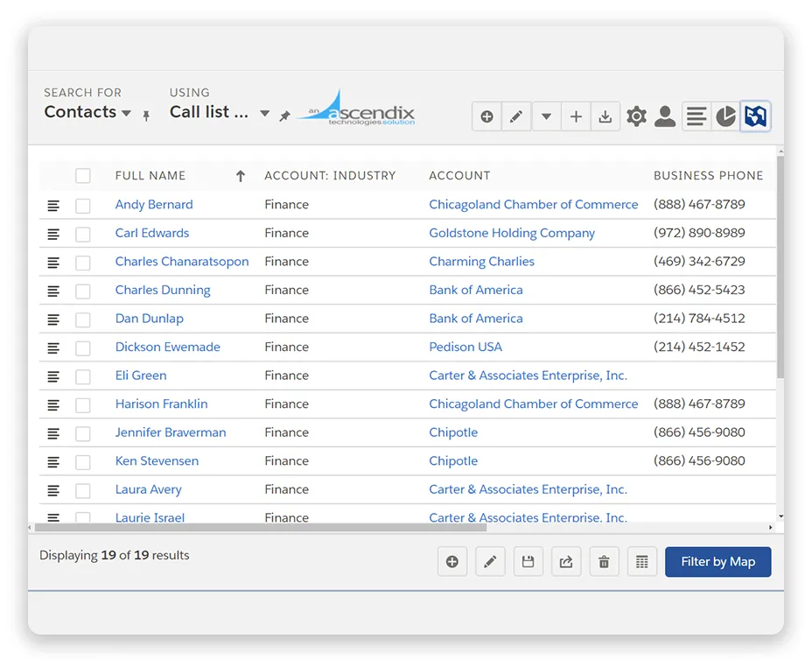The image size is (812, 660).
Task: Open row menu for Laura Avery
Action: 53,490
